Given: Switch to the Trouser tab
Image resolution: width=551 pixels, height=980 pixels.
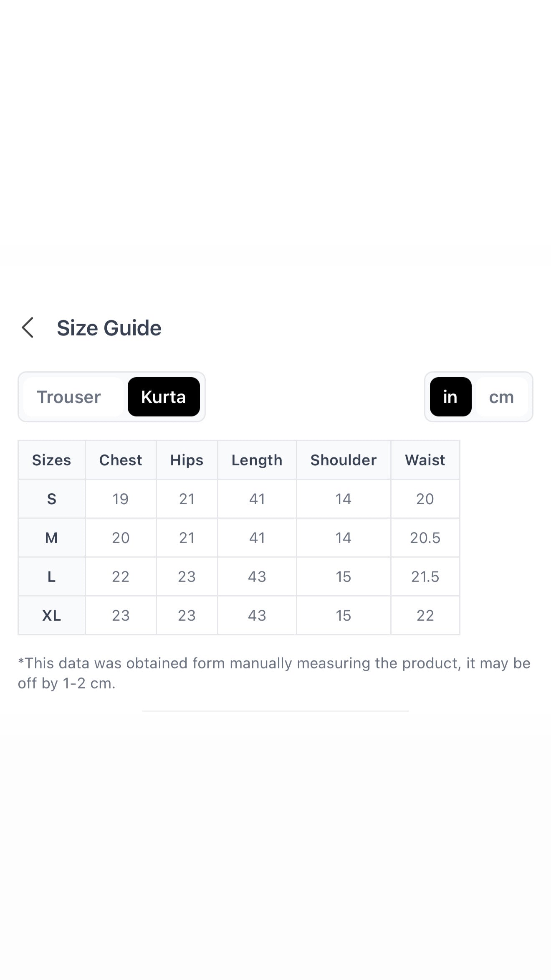Looking at the screenshot, I should (69, 397).
